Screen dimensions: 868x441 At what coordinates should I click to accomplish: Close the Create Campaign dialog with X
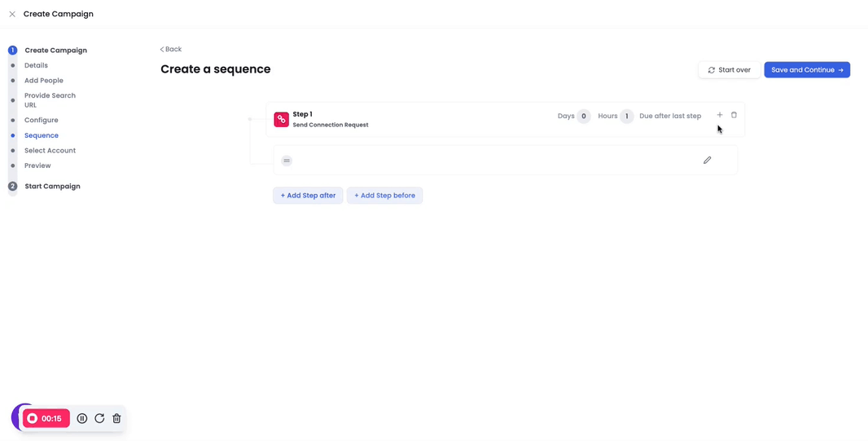[x=12, y=15]
